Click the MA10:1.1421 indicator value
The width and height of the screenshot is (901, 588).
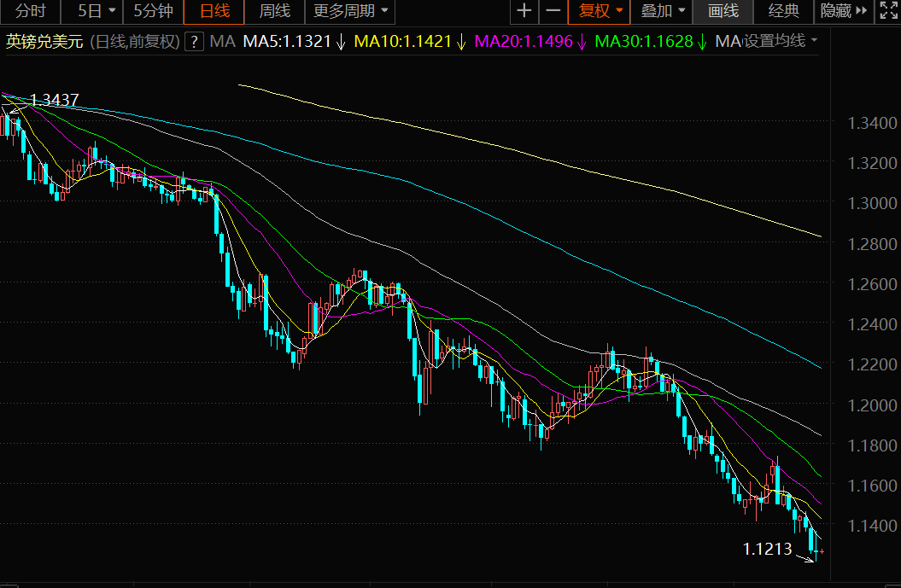pos(410,41)
